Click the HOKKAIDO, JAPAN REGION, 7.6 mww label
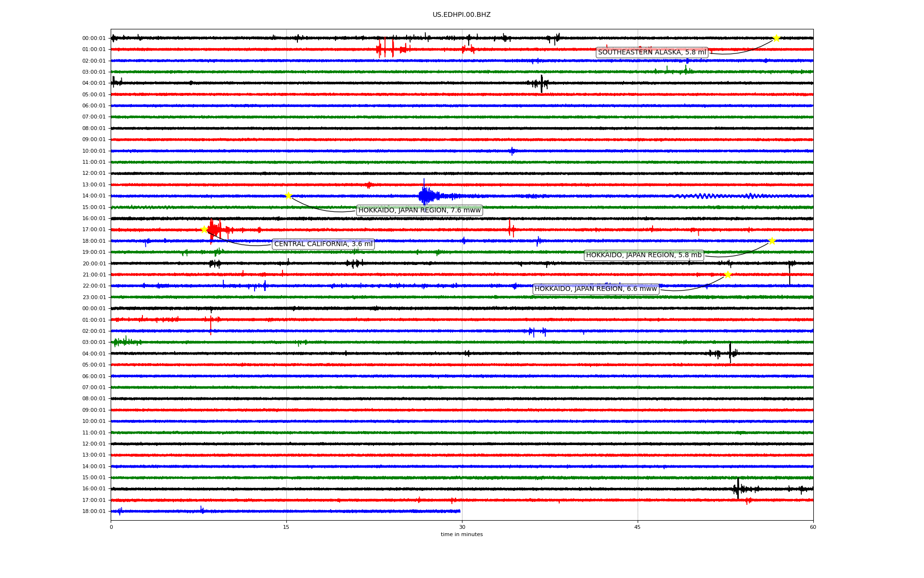The image size is (924, 578). pyautogui.click(x=419, y=210)
